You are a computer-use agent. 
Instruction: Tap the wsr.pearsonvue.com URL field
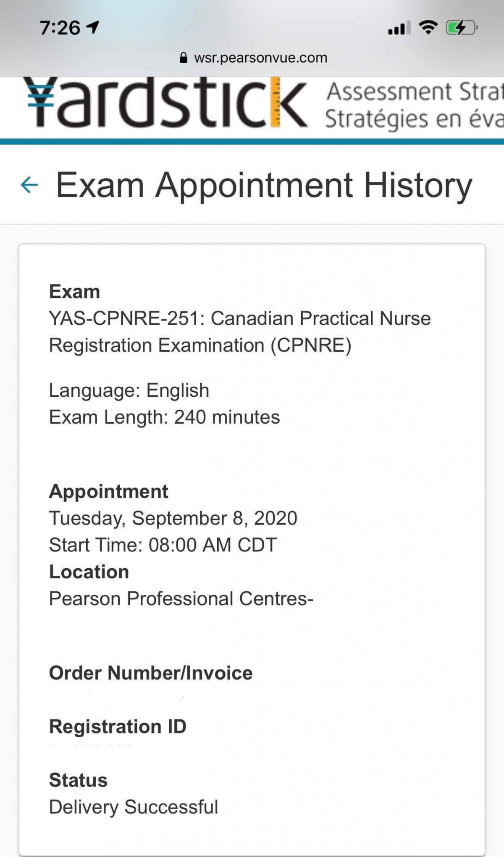253,58
